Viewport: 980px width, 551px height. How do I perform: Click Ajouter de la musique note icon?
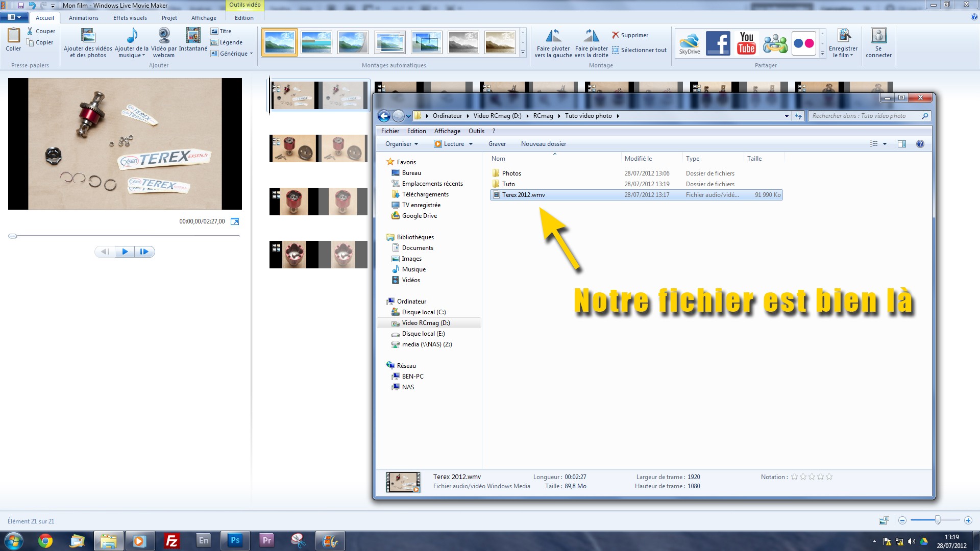point(132,36)
